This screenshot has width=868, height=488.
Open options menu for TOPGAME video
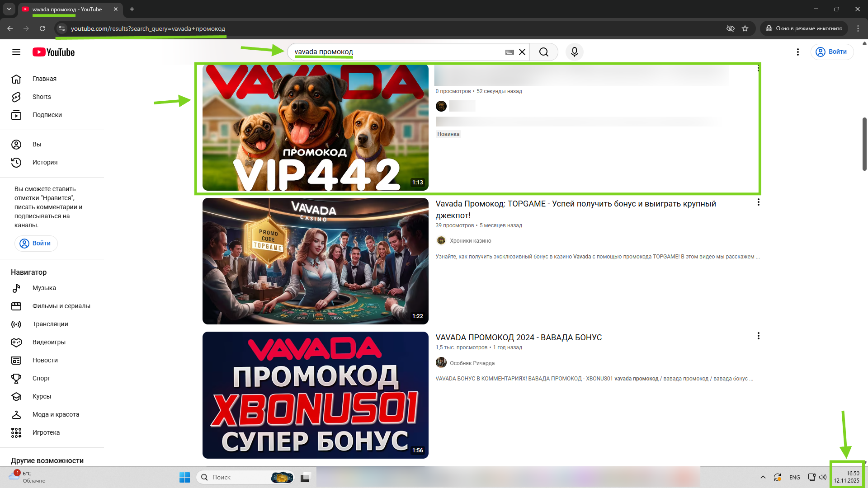758,202
